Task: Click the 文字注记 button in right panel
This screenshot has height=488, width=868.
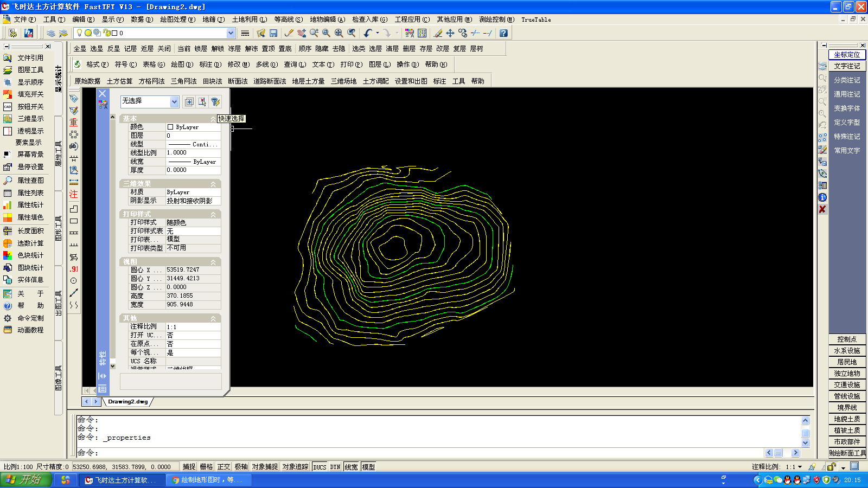Action: pos(847,66)
